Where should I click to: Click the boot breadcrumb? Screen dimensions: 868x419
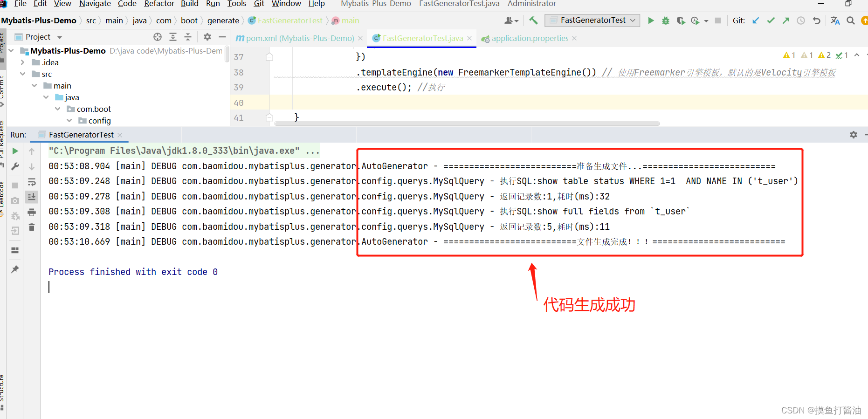(189, 21)
